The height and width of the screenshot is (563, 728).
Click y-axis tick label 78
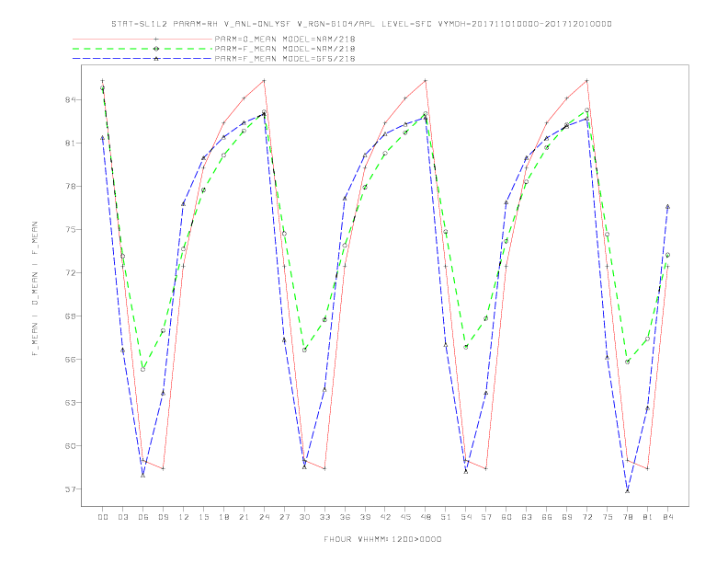[70, 186]
